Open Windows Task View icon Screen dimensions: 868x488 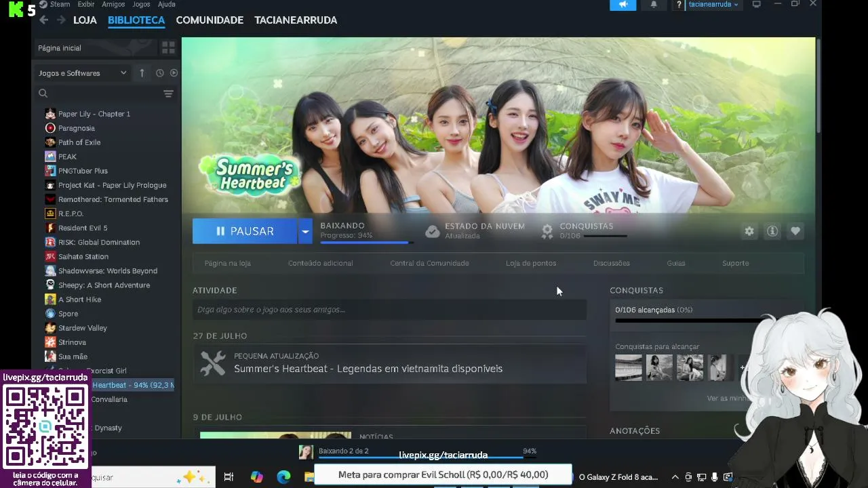(x=229, y=477)
